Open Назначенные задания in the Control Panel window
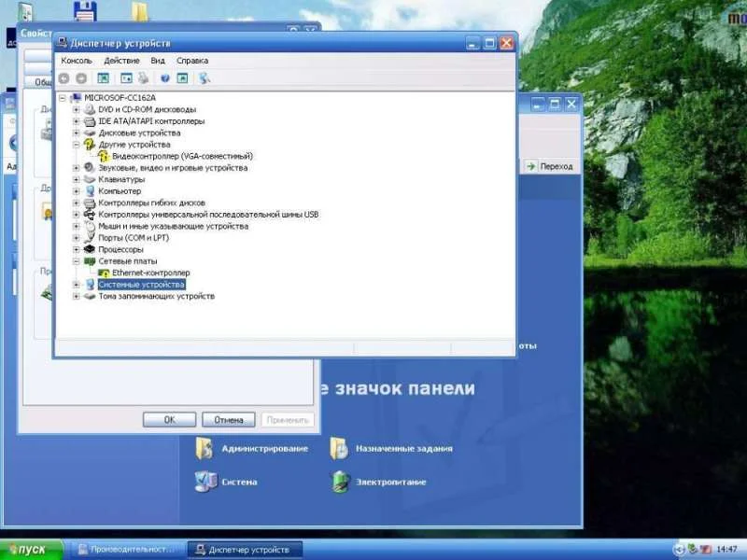The image size is (747, 560). click(391, 449)
